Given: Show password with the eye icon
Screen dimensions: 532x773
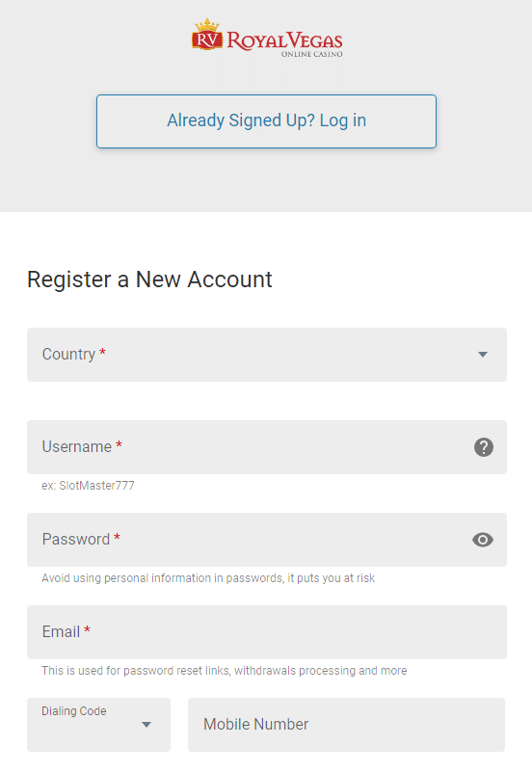Looking at the screenshot, I should pyautogui.click(x=483, y=540).
